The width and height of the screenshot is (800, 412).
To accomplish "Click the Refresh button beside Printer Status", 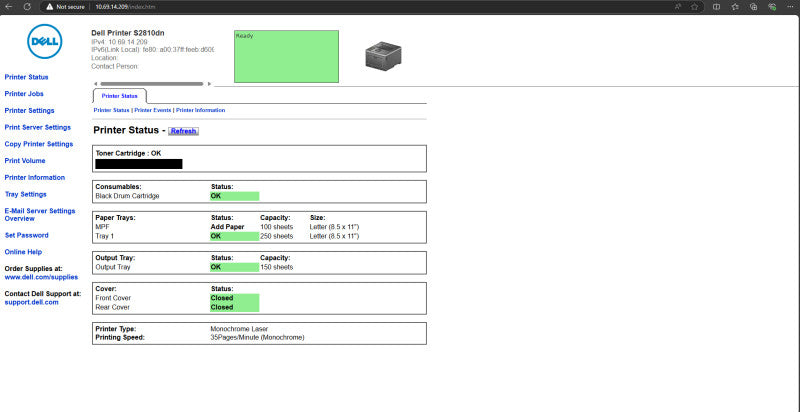I will 183,131.
